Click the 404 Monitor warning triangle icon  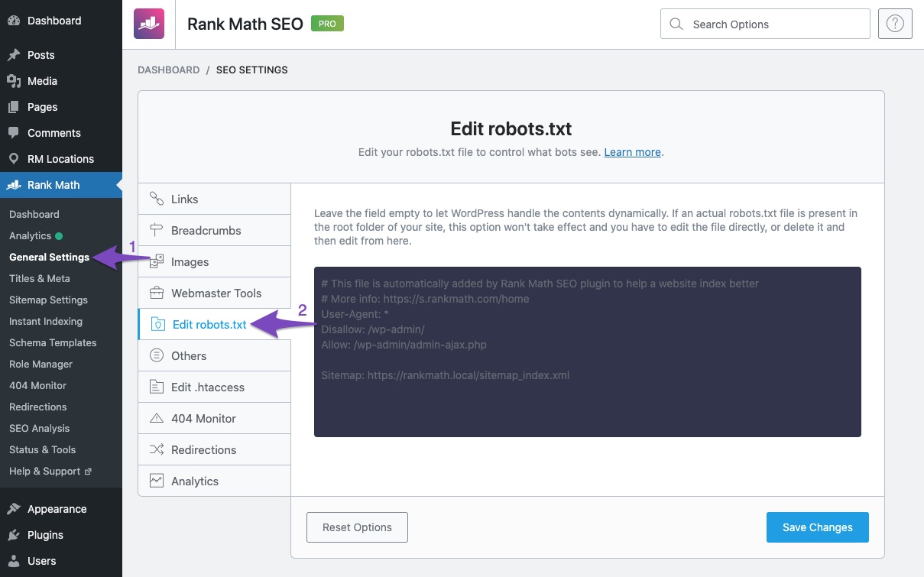[157, 418]
